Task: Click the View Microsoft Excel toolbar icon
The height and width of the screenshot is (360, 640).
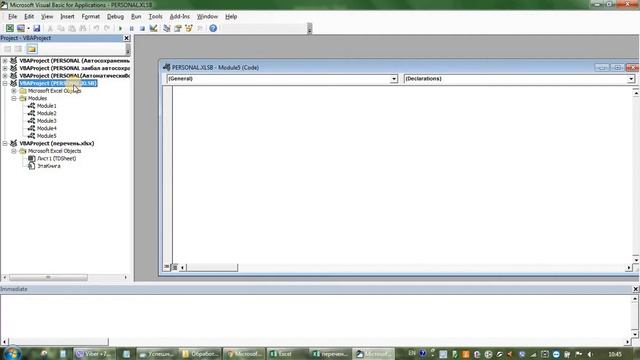Action: point(9,28)
